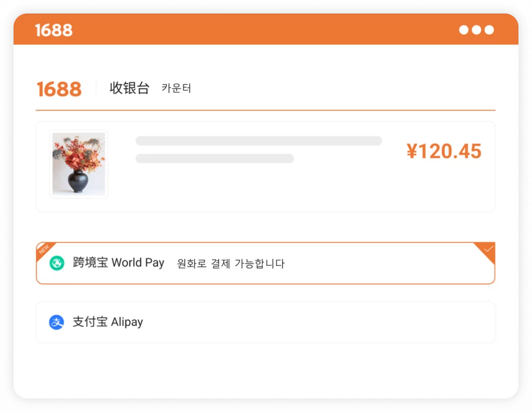The image size is (532, 412).
Task: Click the white 1688 logo in header bar
Action: (54, 30)
